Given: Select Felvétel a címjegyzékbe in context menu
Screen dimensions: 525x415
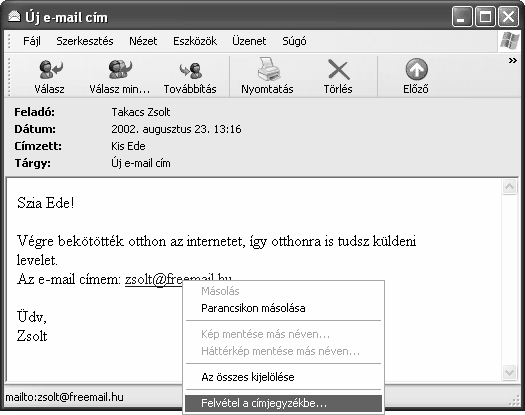Looking at the screenshot, I should coord(283,403).
